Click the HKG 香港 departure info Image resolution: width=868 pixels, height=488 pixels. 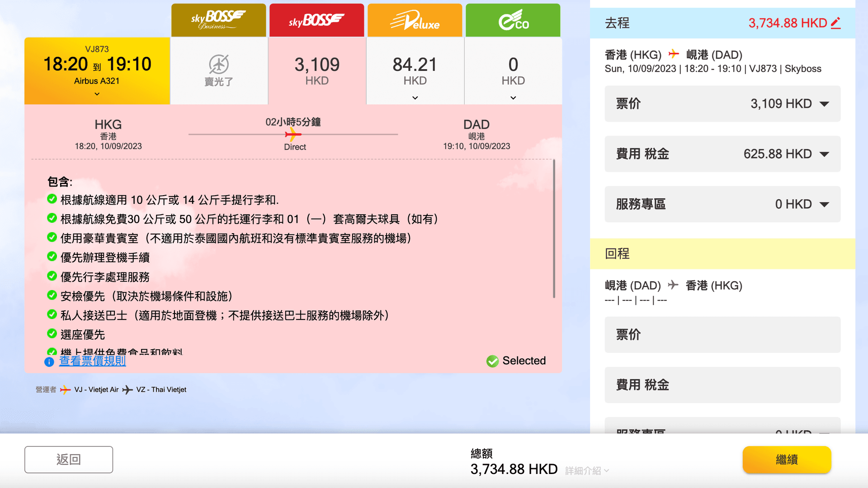coord(108,134)
